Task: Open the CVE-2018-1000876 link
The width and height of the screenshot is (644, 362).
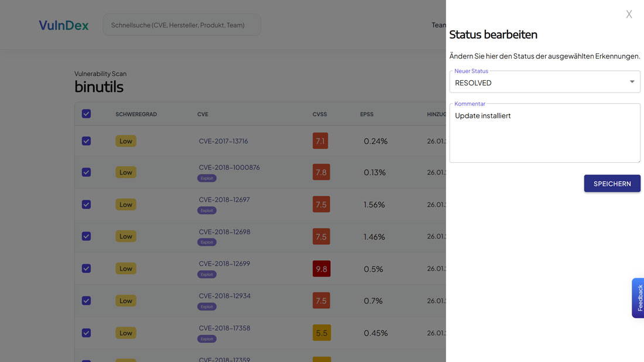Action: (229, 168)
